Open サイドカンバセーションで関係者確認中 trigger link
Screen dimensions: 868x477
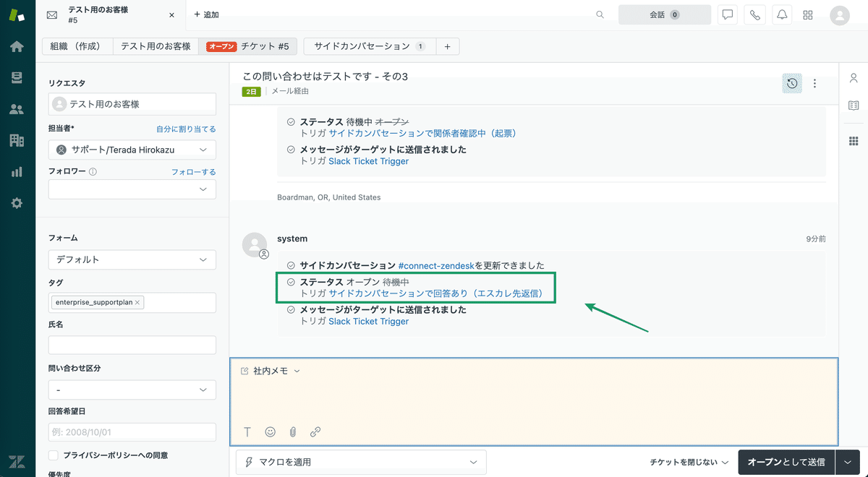point(422,133)
